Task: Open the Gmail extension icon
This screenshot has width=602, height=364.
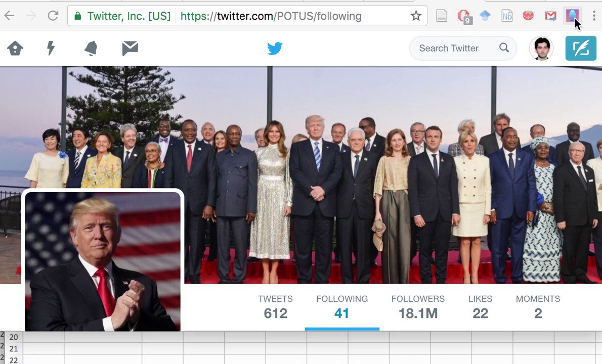Action: 550,16
